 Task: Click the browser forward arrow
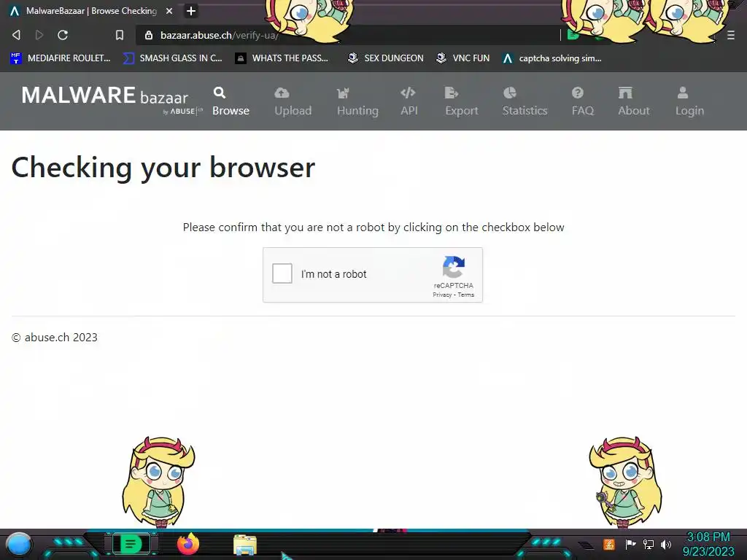click(39, 35)
